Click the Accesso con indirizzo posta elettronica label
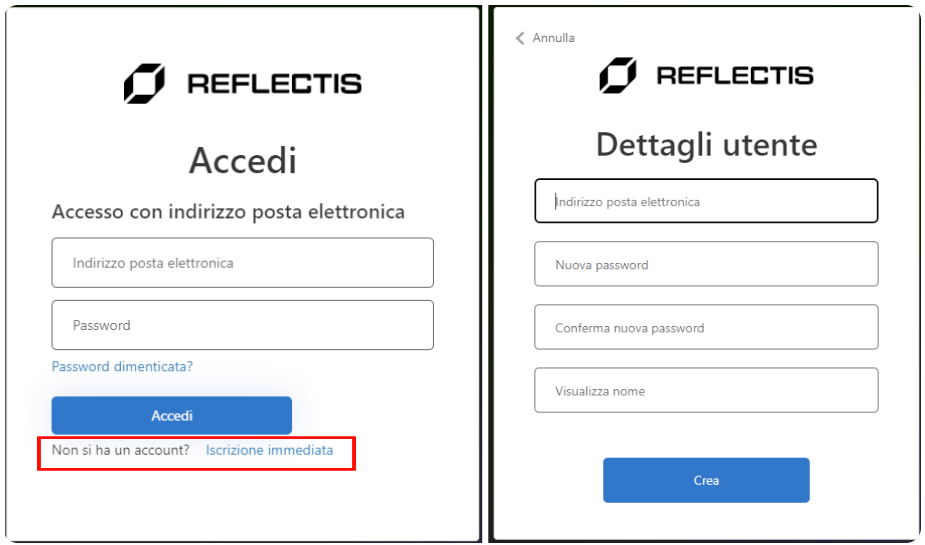 tap(228, 212)
